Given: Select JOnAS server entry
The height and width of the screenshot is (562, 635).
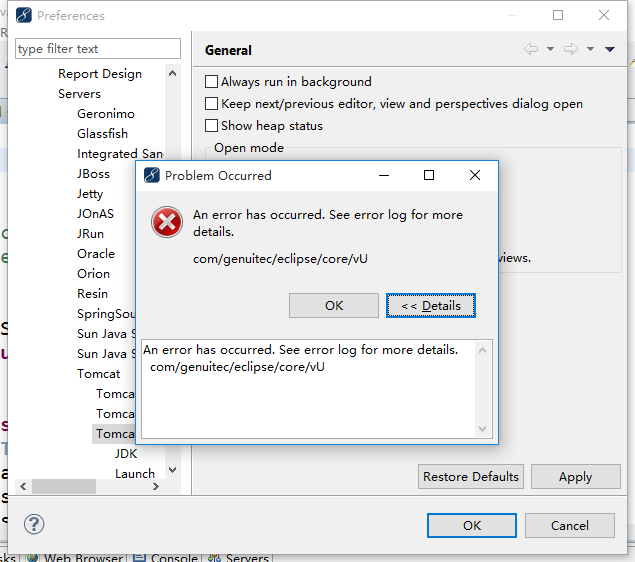Looking at the screenshot, I should click(96, 213).
